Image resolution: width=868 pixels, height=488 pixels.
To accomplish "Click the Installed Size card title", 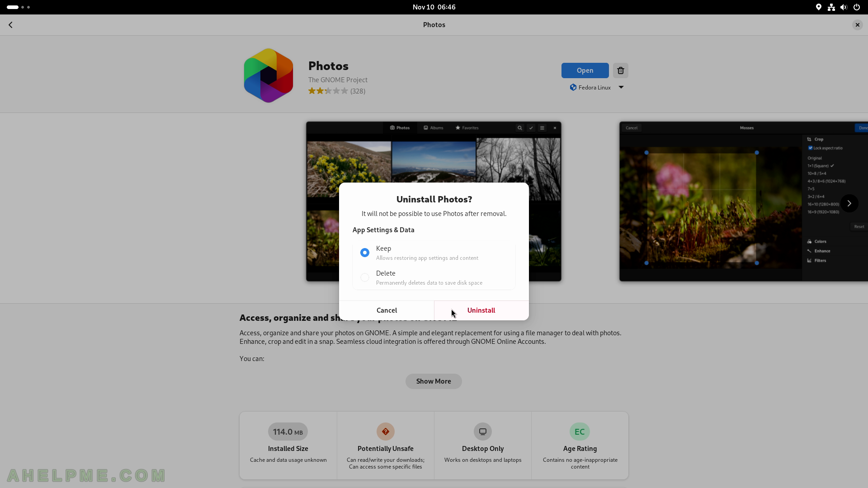I will [288, 449].
